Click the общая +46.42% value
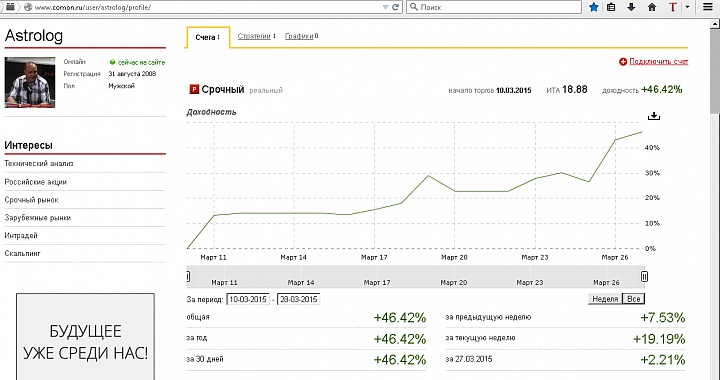The width and height of the screenshot is (720, 380). click(399, 318)
